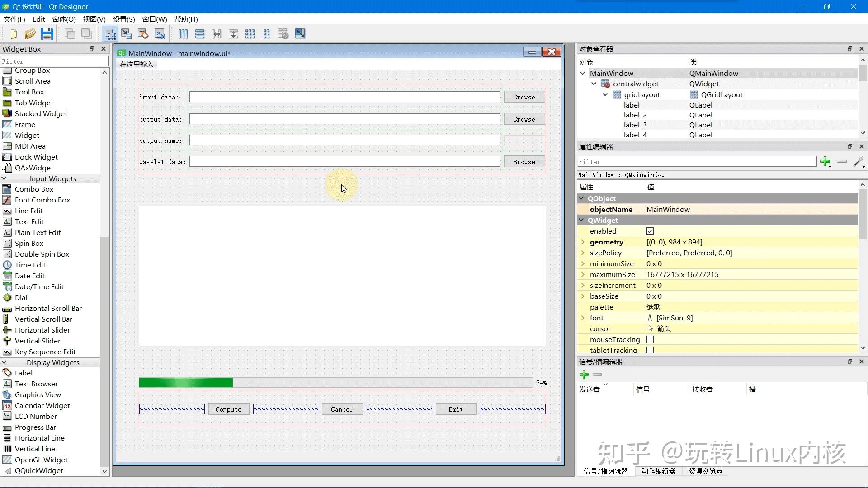The image size is (868, 488).
Task: Uncheck the enabled property checkbox
Action: click(x=650, y=231)
